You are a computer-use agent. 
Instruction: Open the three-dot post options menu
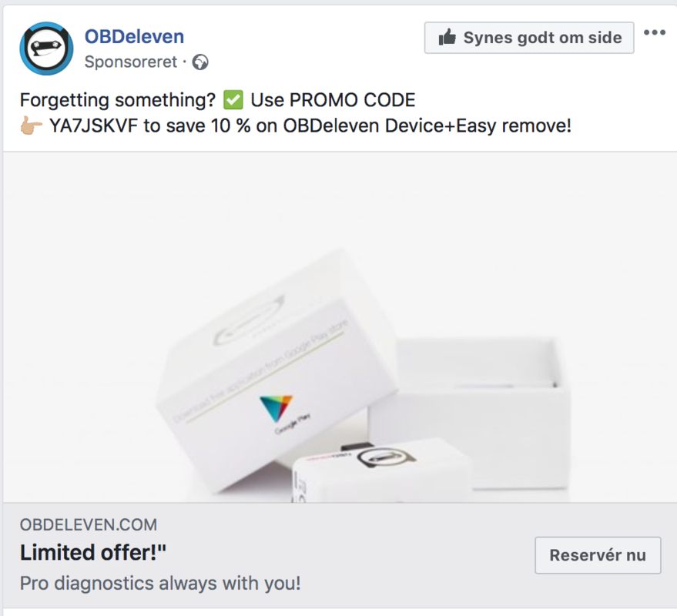[654, 33]
